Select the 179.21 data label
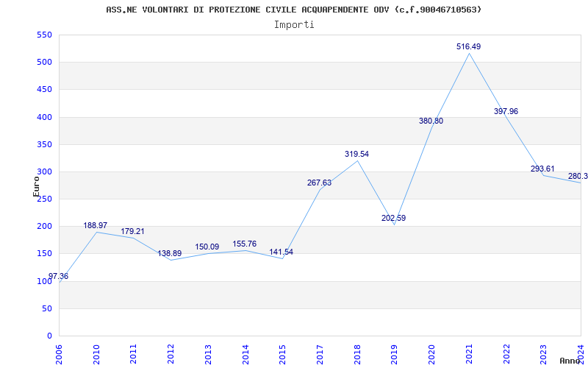Screen dimensions: 588x368 click(x=132, y=231)
